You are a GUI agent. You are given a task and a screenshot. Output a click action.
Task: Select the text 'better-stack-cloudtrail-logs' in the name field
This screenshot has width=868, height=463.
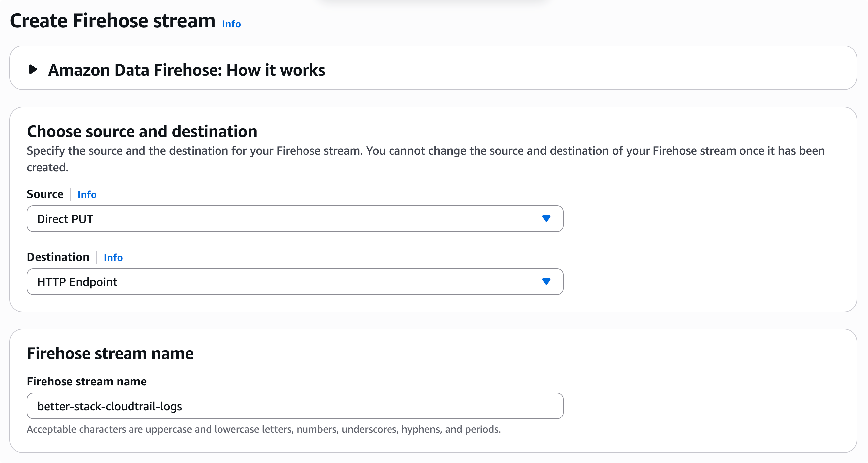[x=110, y=406]
